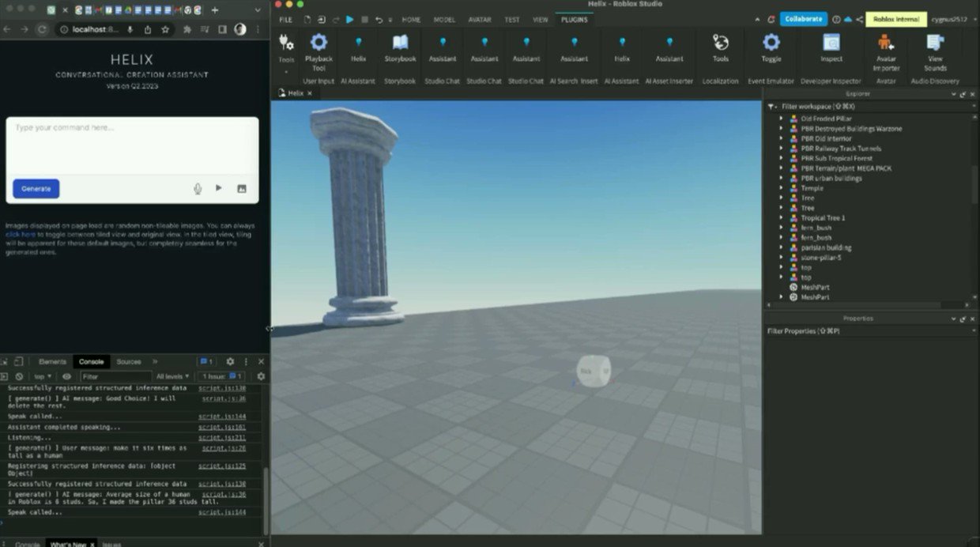Click the play arrow icon in the Helix command box
This screenshot has height=547, width=980.
(219, 188)
